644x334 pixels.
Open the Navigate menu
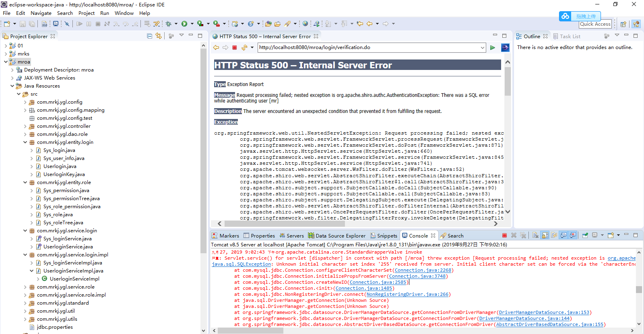41,13
